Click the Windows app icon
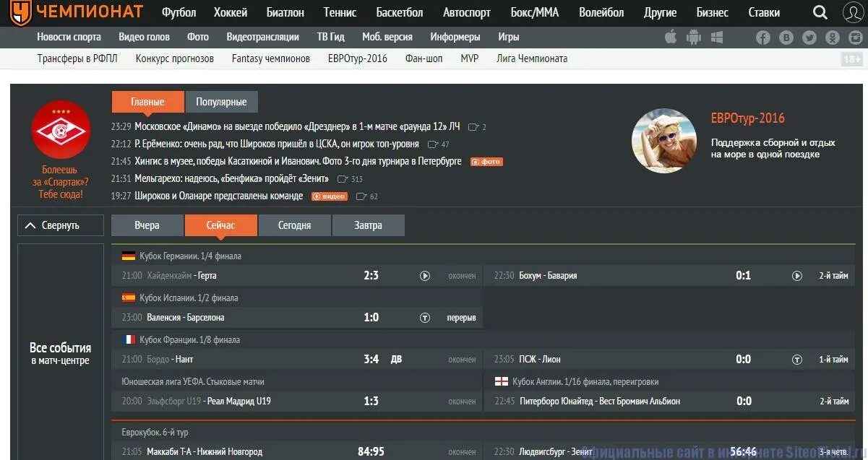 pos(717,37)
